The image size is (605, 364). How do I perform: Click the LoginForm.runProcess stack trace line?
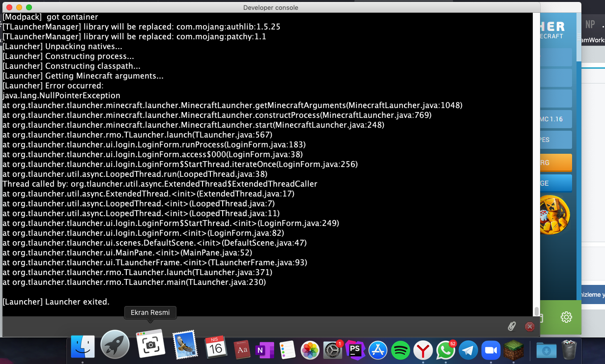pyautogui.click(x=154, y=144)
